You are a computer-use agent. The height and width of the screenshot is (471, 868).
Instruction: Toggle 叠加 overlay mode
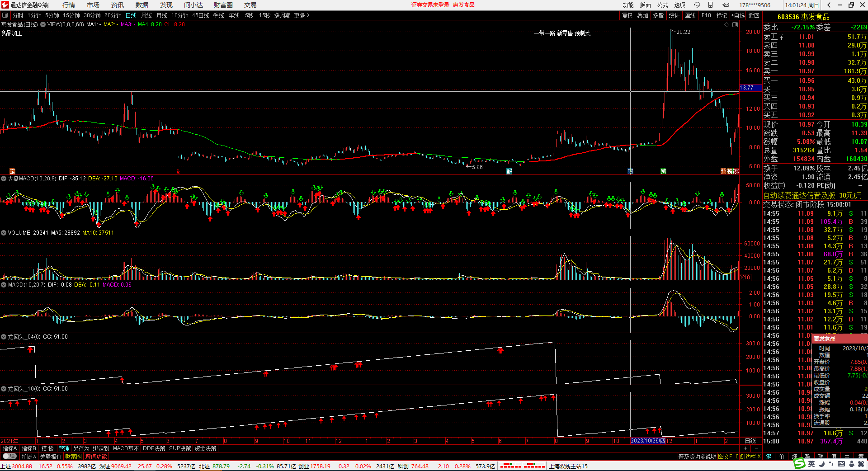pos(642,15)
